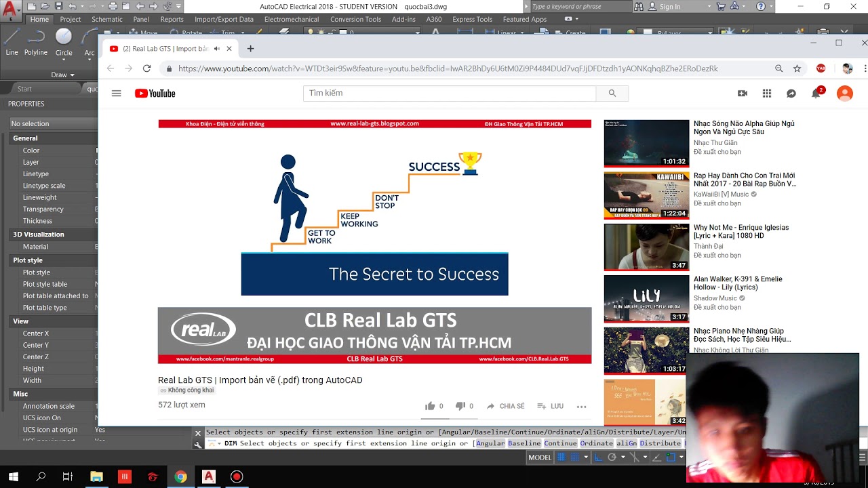
Task: Open the Reports ribbon tab
Action: tap(172, 19)
